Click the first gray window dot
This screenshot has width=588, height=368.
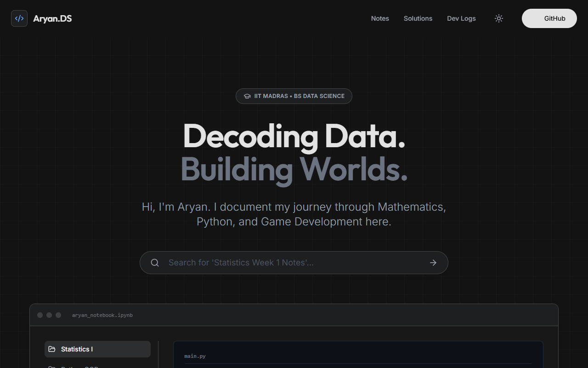point(40,315)
